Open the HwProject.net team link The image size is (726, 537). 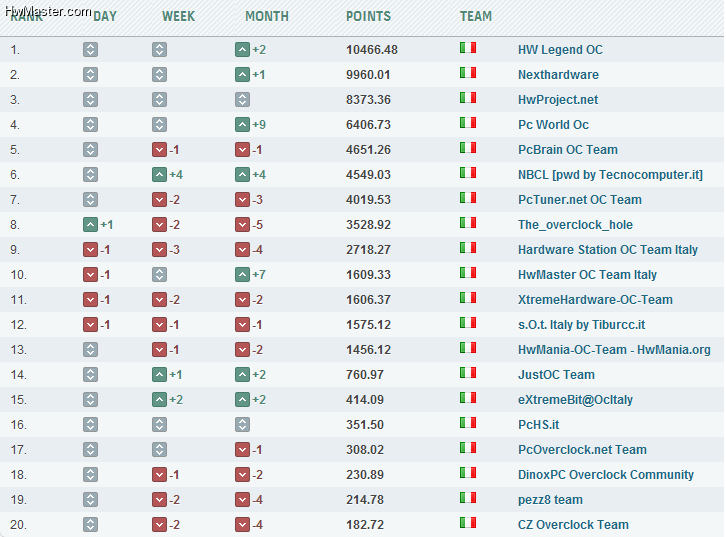click(558, 100)
